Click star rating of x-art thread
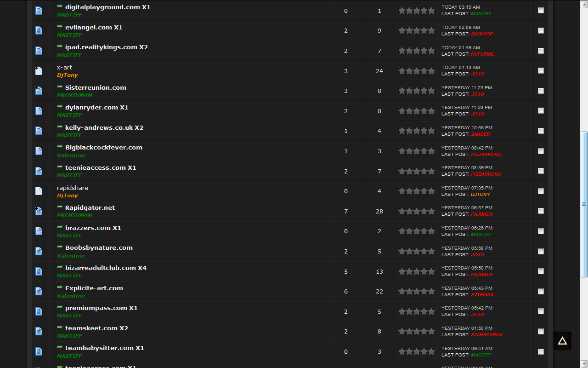 417,71
